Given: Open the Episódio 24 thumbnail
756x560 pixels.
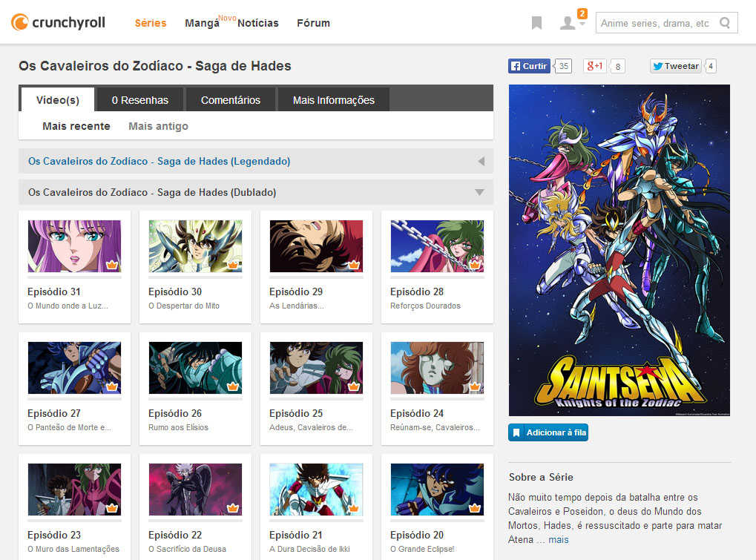Looking at the screenshot, I should [x=437, y=368].
